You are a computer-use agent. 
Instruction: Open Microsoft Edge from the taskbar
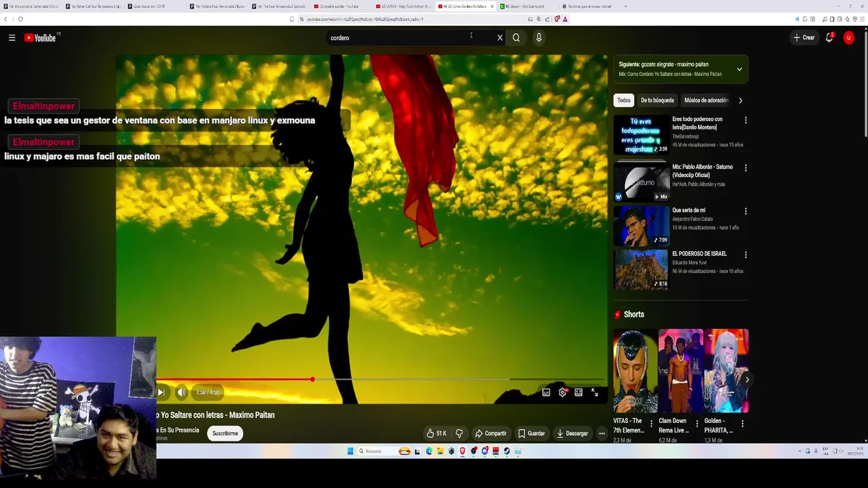429,451
